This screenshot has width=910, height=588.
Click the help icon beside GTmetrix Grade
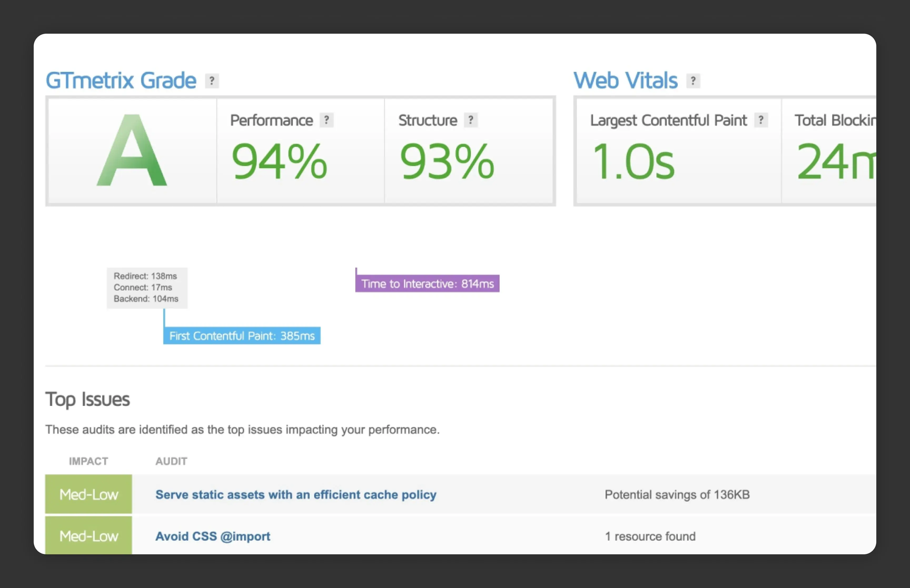pos(212,81)
